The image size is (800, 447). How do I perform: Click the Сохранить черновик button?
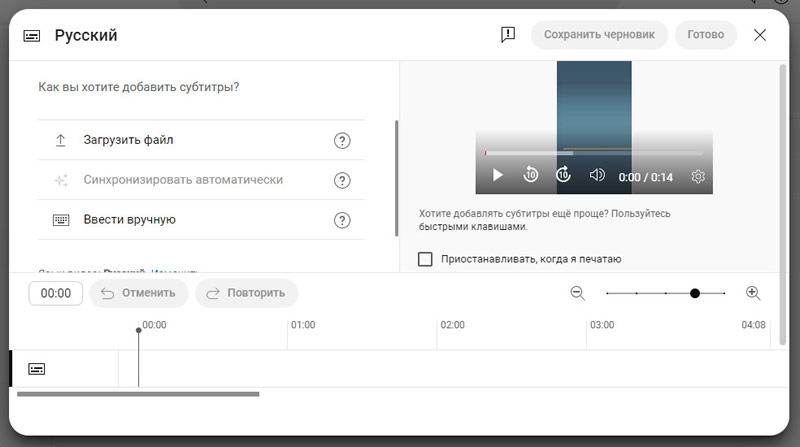click(x=599, y=35)
